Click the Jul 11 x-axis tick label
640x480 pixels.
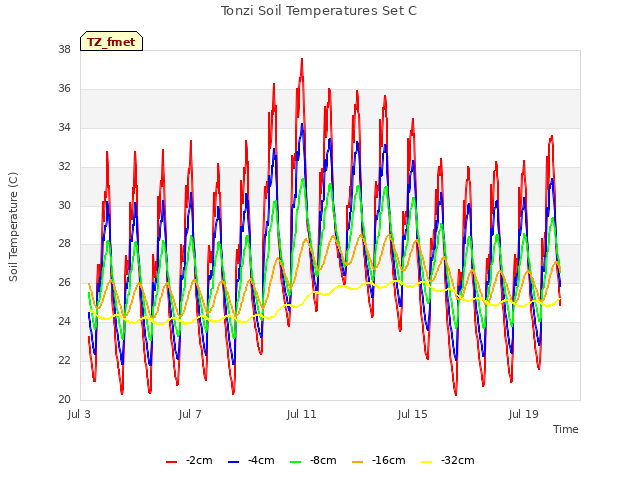[x=301, y=414]
